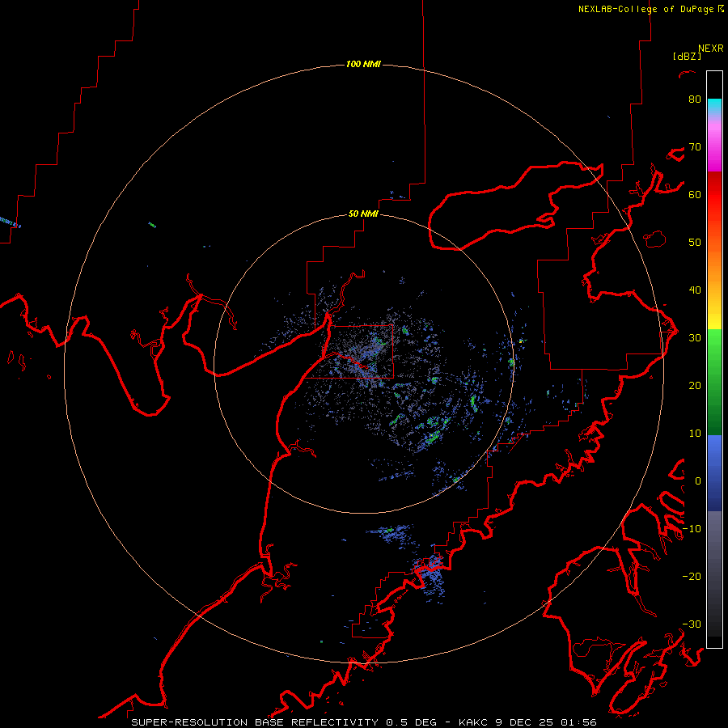This screenshot has height=728, width=728.
Task: Click the 20 dBZ scale value
Action: (695, 386)
